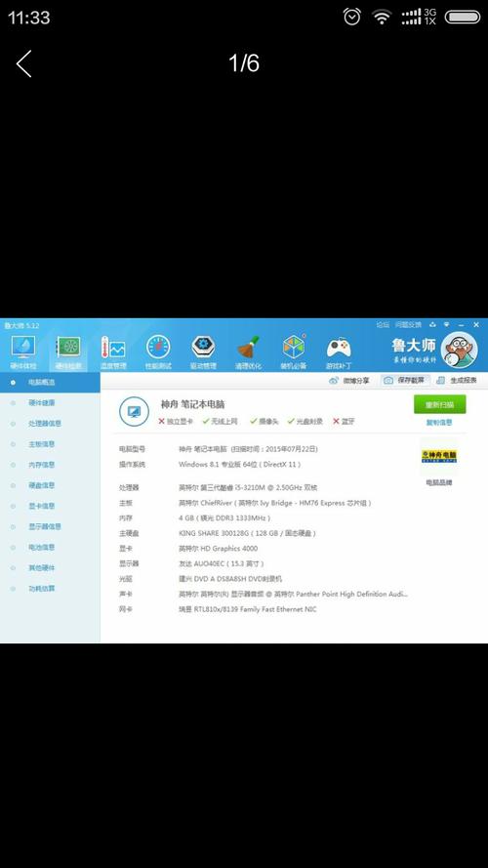Click the Windows 8.1 operating system value
Image resolution: width=488 pixels, height=868 pixels.
pos(239,465)
